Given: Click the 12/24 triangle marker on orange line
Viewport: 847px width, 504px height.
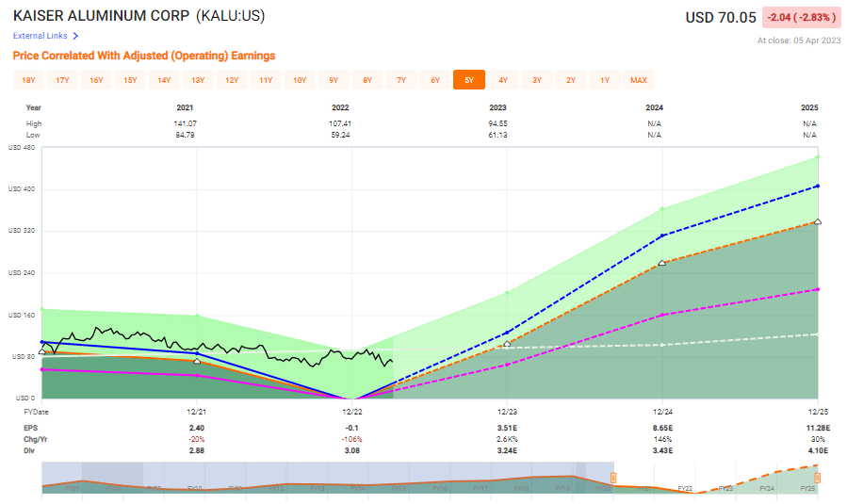Looking at the screenshot, I should (x=662, y=263).
